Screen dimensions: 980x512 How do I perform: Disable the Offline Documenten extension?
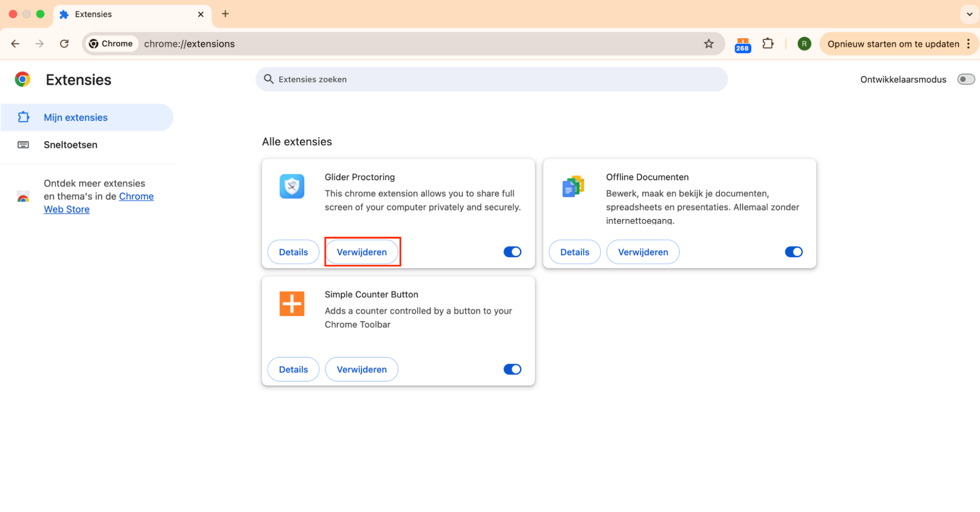793,252
